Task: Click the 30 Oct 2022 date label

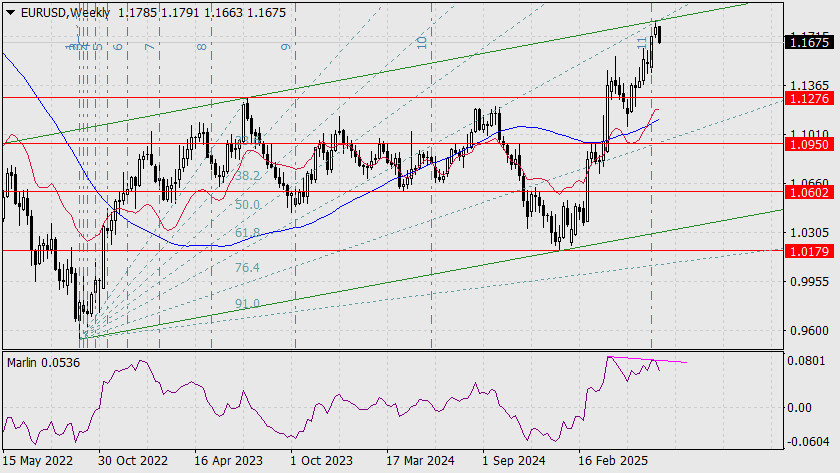Action: pyautogui.click(x=133, y=461)
